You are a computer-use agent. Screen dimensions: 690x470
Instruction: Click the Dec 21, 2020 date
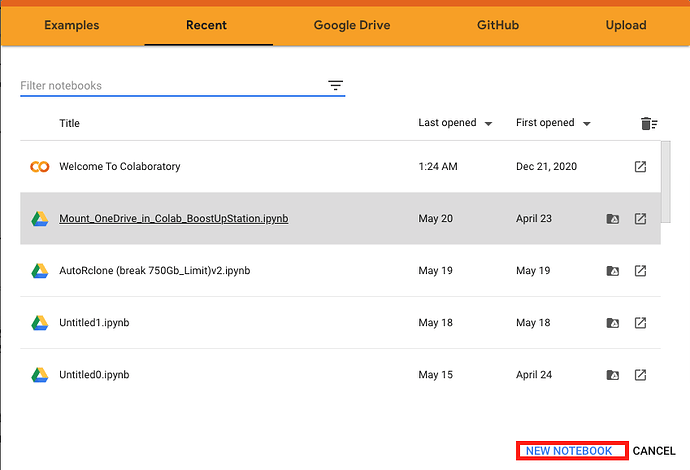[547, 166]
